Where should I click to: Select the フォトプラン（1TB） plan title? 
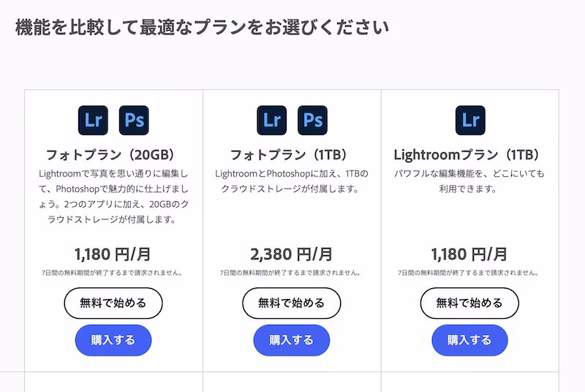[x=291, y=155]
